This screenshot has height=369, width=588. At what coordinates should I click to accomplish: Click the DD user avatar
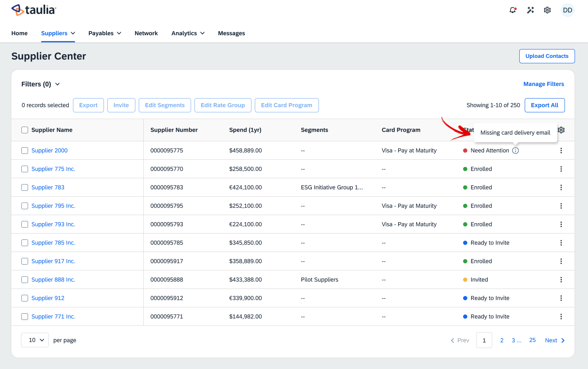pyautogui.click(x=567, y=10)
